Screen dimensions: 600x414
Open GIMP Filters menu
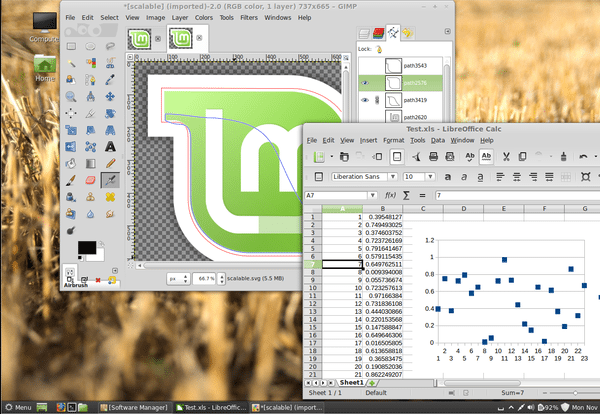[249, 18]
